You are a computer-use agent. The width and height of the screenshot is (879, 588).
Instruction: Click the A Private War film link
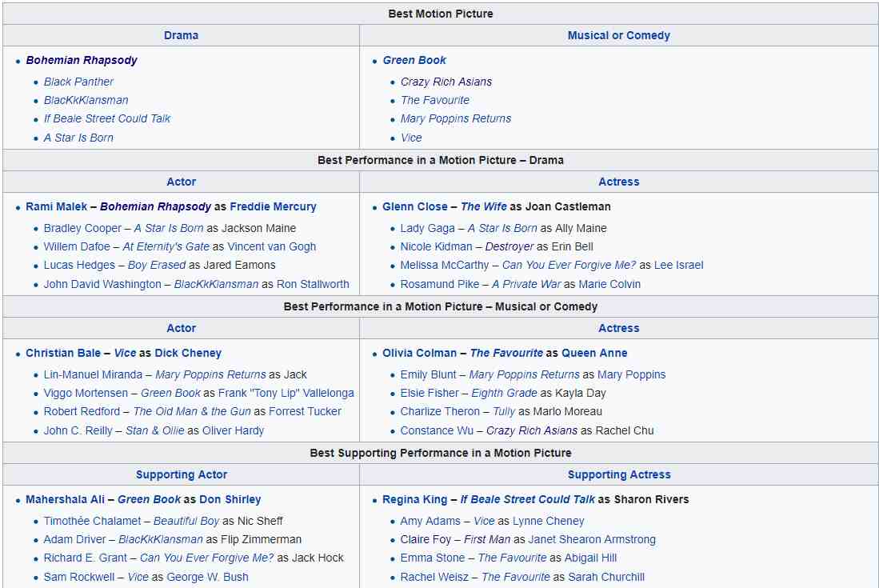(x=526, y=284)
